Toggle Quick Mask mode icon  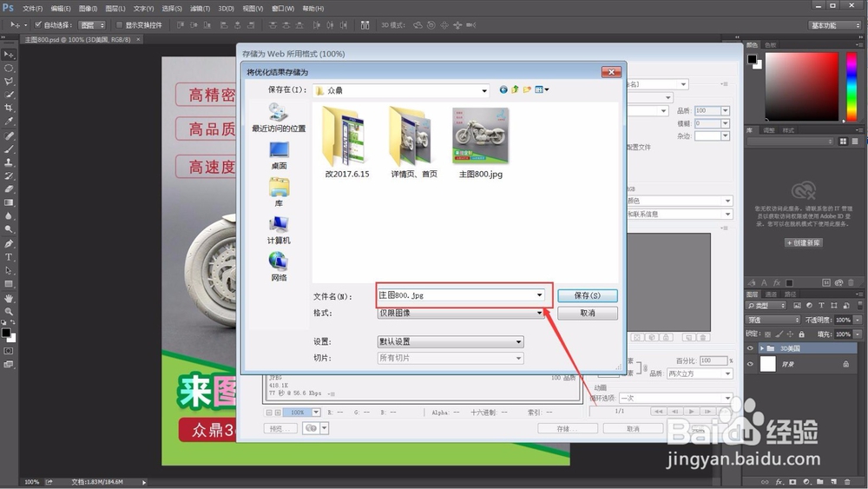click(9, 351)
